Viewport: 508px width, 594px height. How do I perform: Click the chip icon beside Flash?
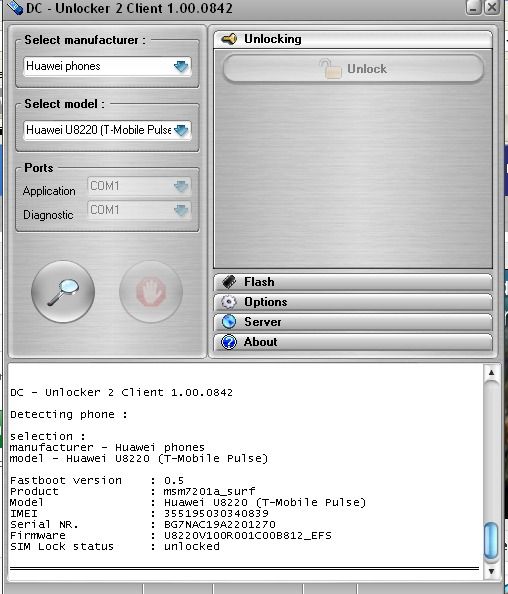click(229, 282)
